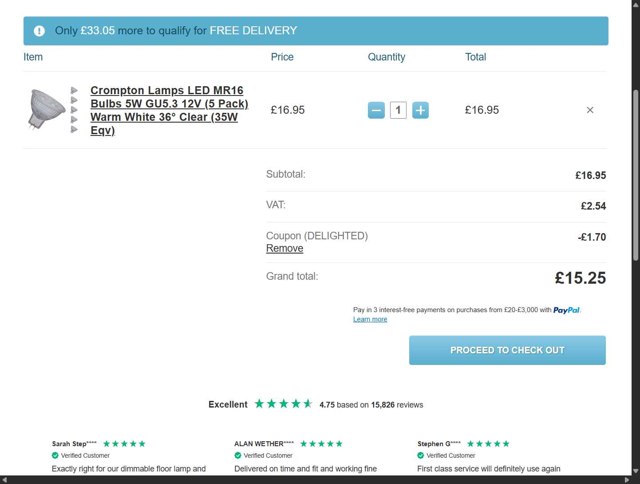Click the Quantity column header
Image resolution: width=640 pixels, height=484 pixels.
click(x=387, y=57)
